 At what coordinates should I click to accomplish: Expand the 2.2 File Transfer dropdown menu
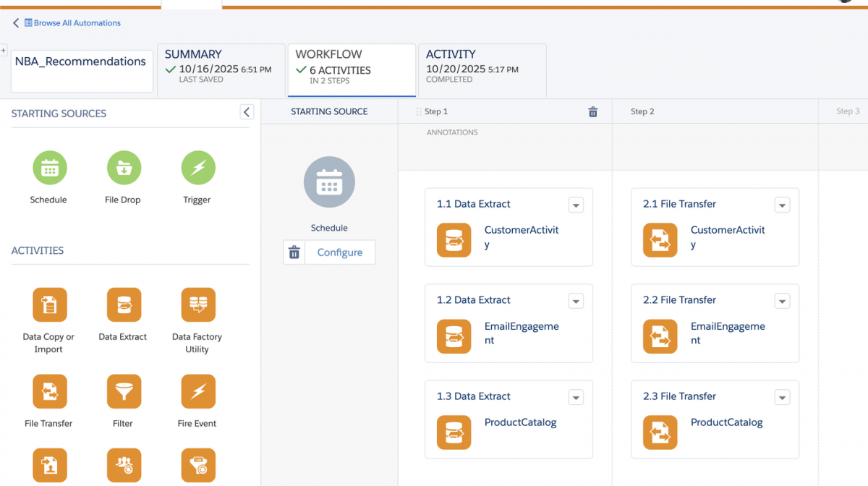point(782,302)
